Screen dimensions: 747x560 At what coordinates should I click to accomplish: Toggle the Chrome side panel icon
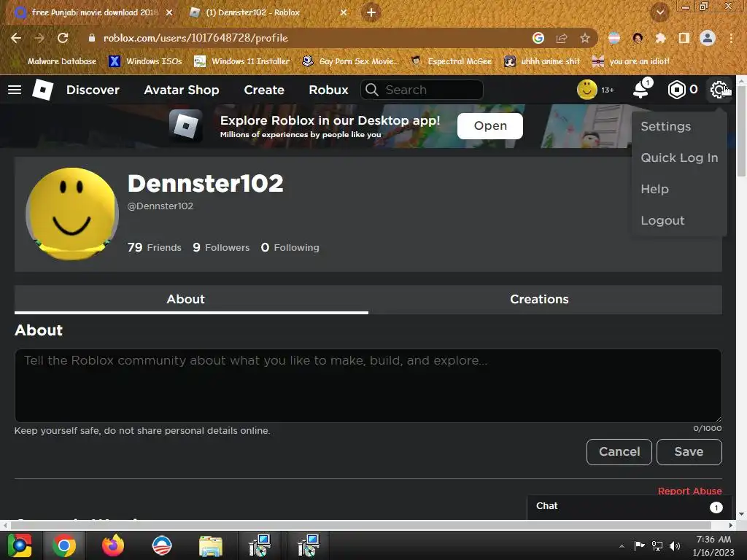tap(684, 38)
